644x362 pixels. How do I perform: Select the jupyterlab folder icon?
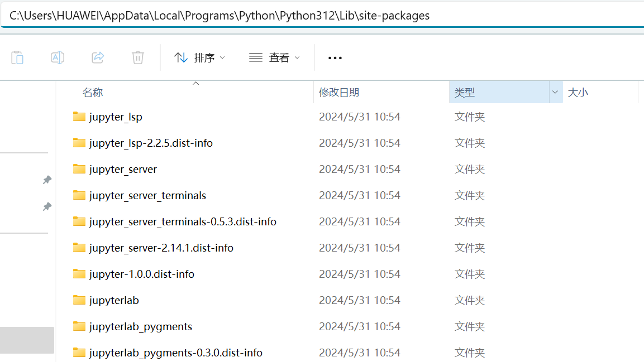(x=79, y=300)
